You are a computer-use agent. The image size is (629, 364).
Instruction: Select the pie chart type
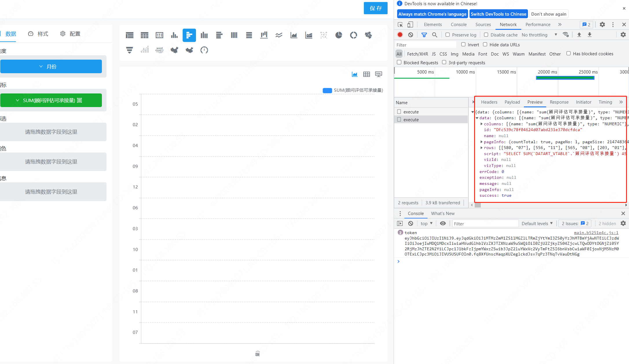point(338,35)
